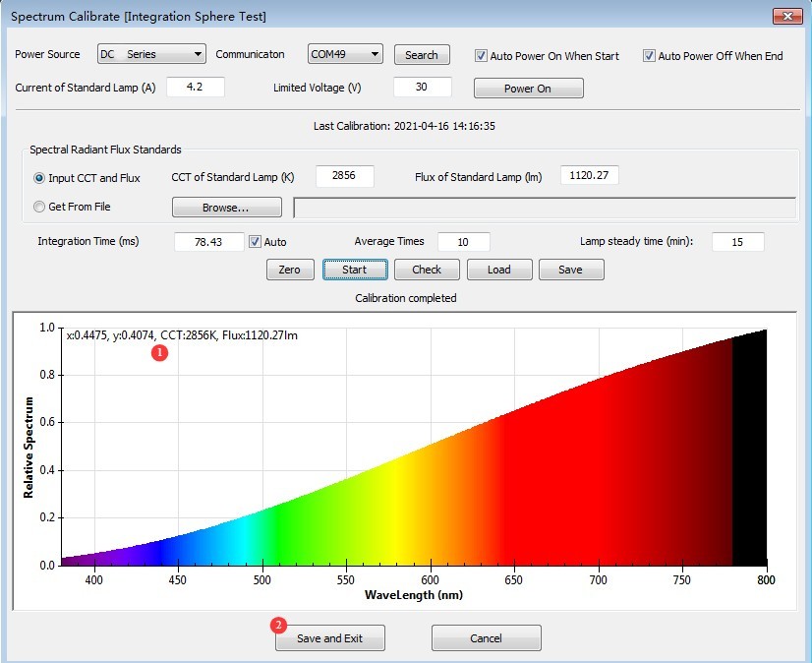Click the Start button
812x663 pixels.
coord(355,270)
